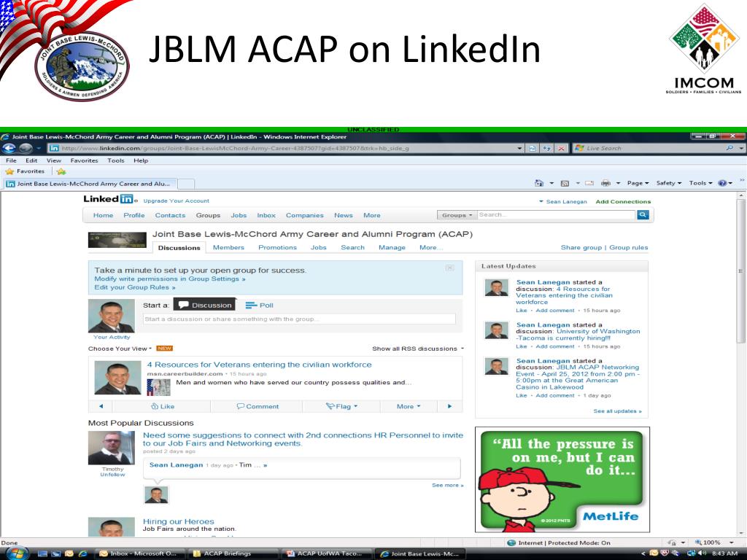
Task: Go to next featured discussion arrow
Action: click(449, 406)
